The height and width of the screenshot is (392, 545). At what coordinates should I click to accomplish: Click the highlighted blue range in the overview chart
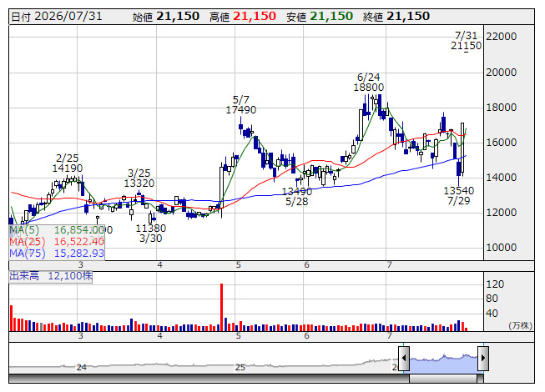point(443,363)
